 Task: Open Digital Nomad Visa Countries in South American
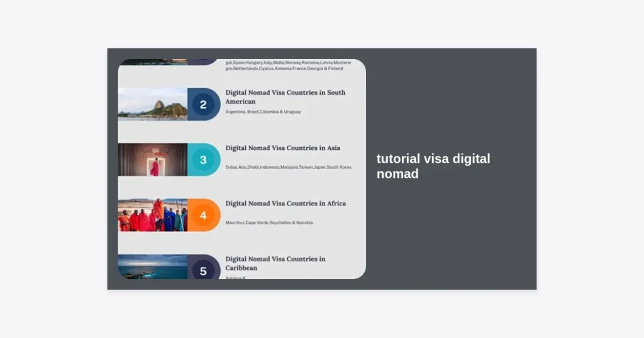pyautogui.click(x=286, y=97)
